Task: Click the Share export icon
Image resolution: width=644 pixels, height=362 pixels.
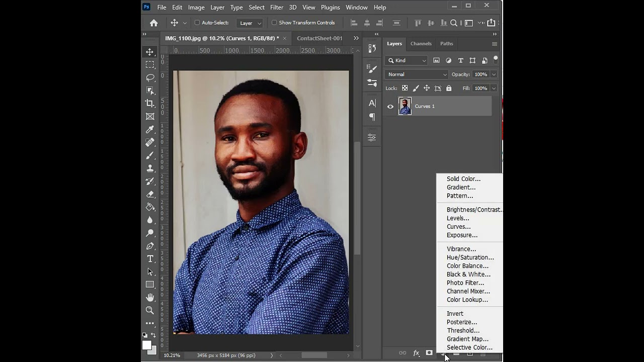Action: (x=491, y=23)
